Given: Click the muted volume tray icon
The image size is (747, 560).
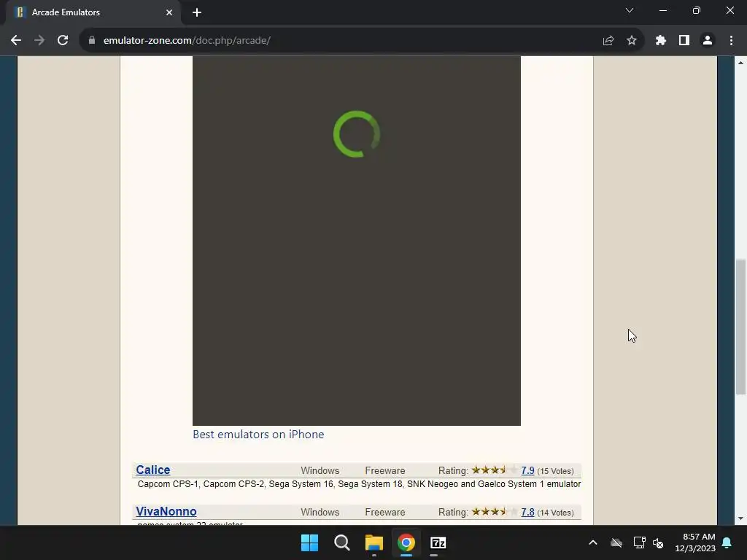Looking at the screenshot, I should tap(658, 542).
